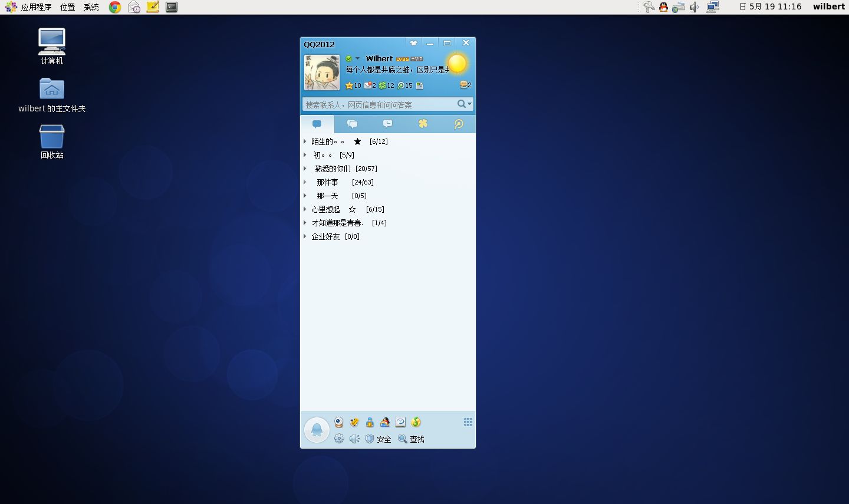This screenshot has height=504, width=849.
Task: Select the wilbert 的主文件夹 desktop icon
Action: (52, 95)
